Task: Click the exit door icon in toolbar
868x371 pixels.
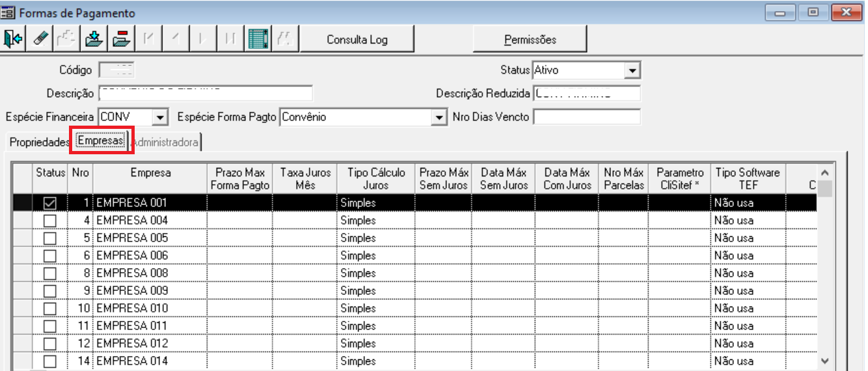Action: coord(13,39)
